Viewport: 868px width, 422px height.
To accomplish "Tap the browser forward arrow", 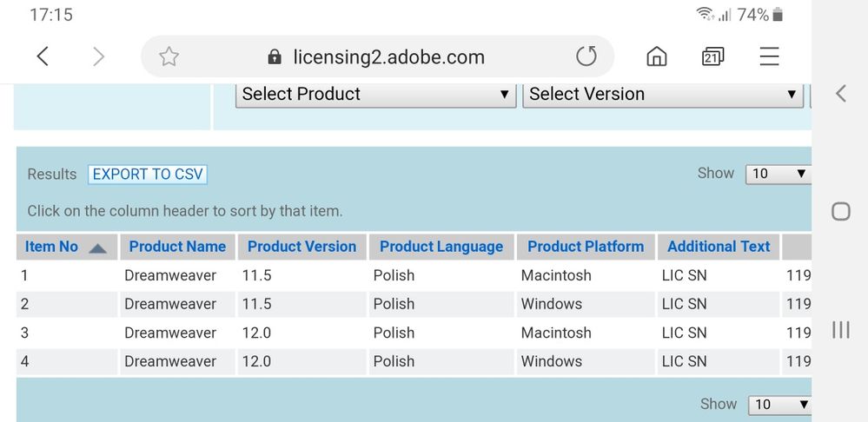I will (x=98, y=56).
